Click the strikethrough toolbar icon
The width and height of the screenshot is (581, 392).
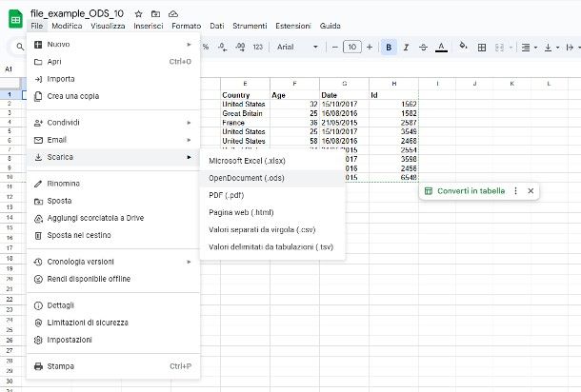pyautogui.click(x=423, y=47)
